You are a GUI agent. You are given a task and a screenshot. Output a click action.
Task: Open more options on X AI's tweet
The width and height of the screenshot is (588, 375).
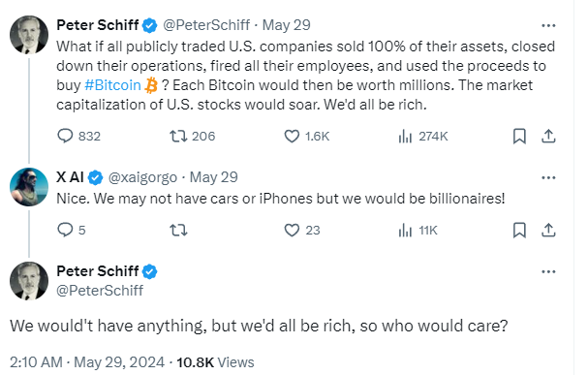point(548,177)
